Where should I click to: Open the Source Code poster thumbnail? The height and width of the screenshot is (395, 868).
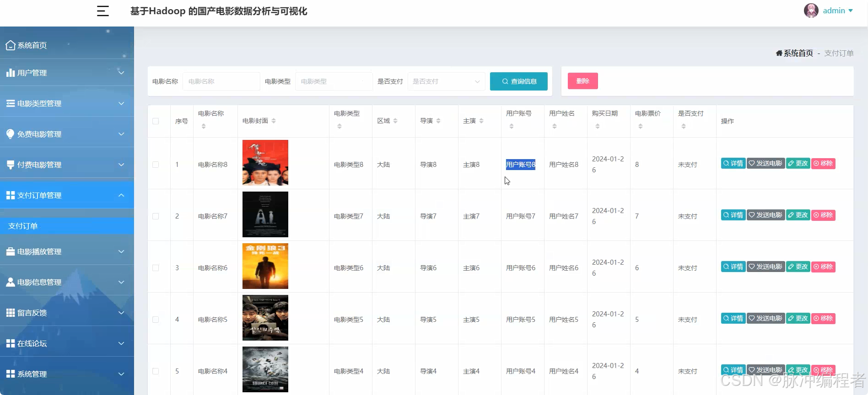pos(265,369)
